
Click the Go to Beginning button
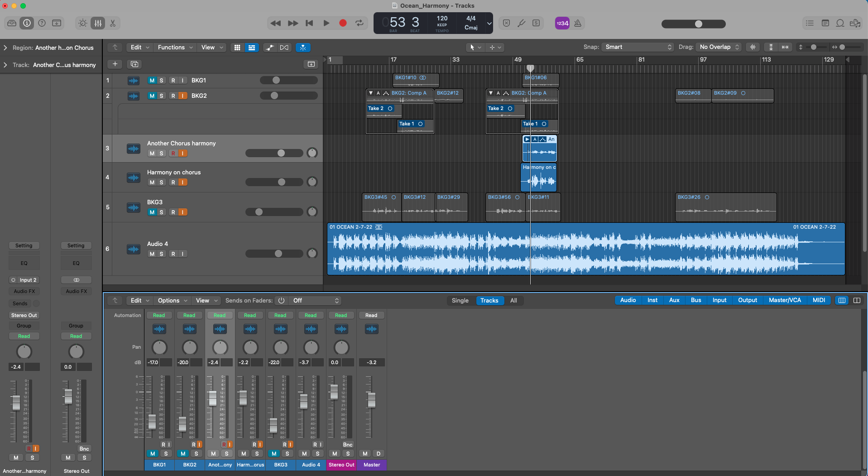coord(309,23)
